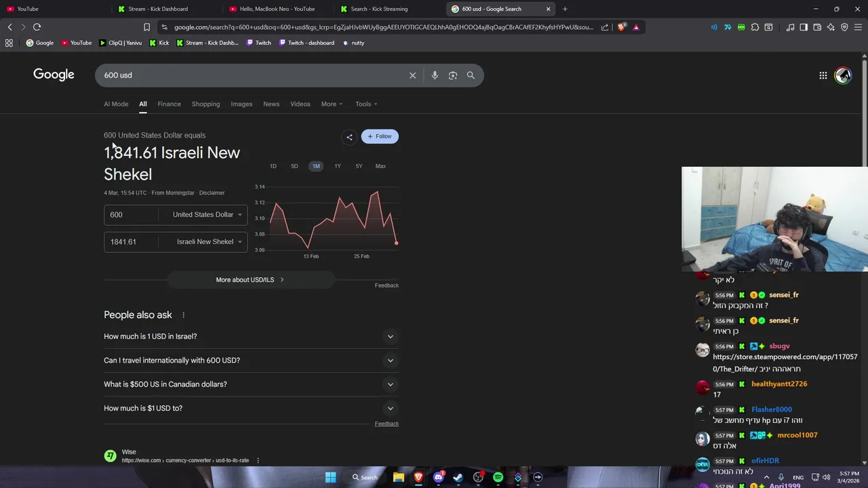Open the Brave Rewards triangle icon

[x=636, y=27]
